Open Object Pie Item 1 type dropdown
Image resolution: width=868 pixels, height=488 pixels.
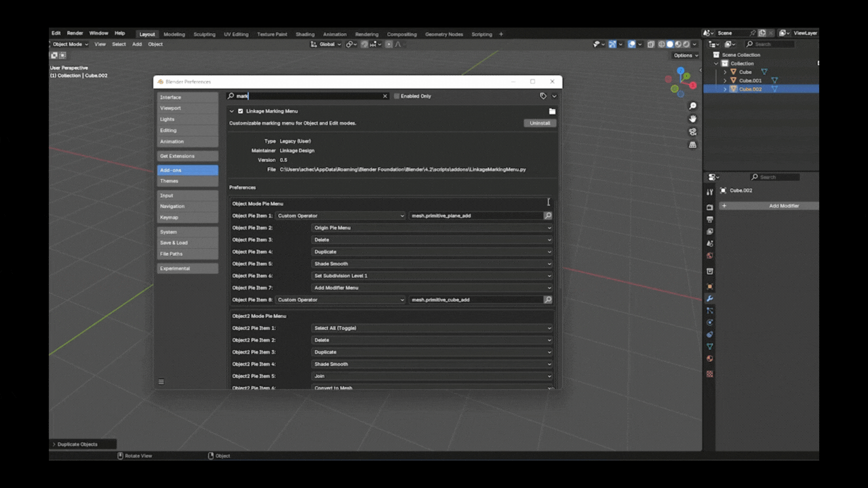pos(340,216)
